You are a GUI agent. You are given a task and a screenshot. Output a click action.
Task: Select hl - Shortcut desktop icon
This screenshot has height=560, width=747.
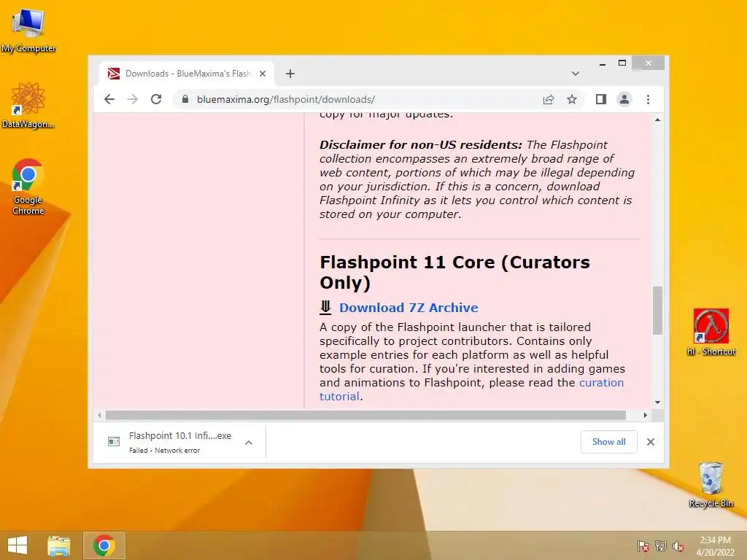711,332
